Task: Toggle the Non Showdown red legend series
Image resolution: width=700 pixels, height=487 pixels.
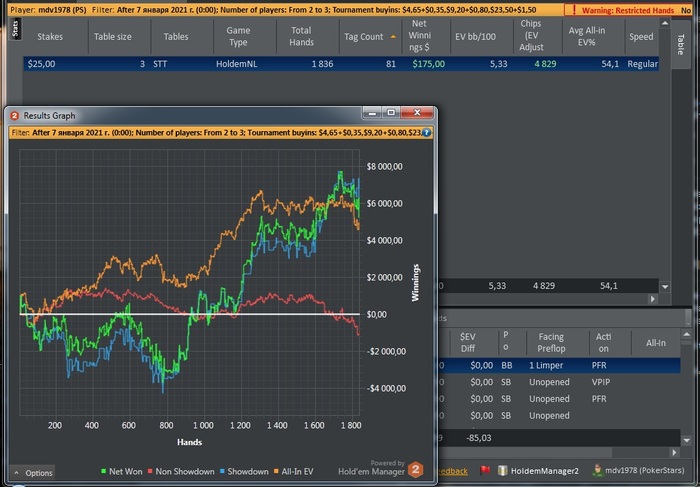Action: 181,471
